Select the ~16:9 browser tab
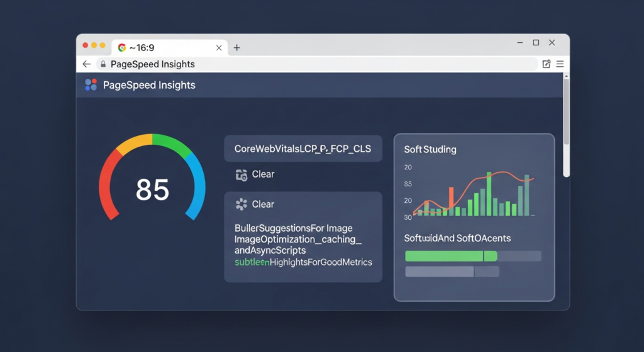The image size is (644, 352). (x=170, y=48)
